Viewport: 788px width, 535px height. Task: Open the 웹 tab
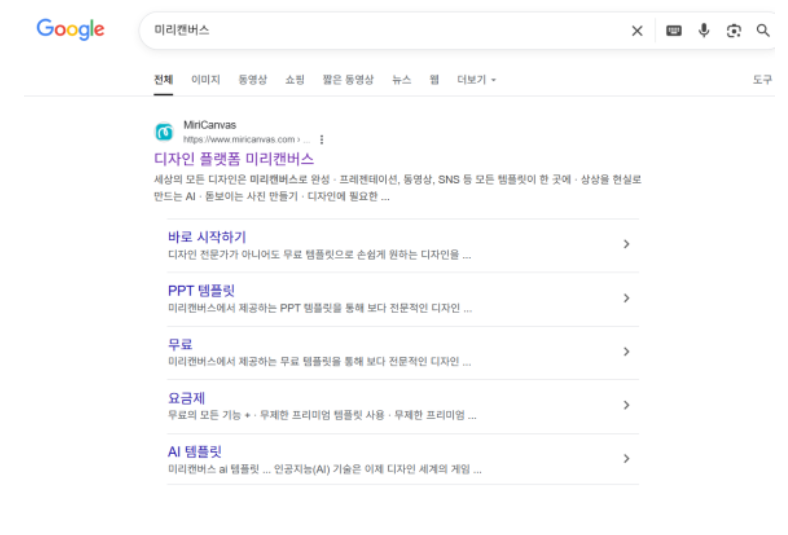pyautogui.click(x=434, y=79)
